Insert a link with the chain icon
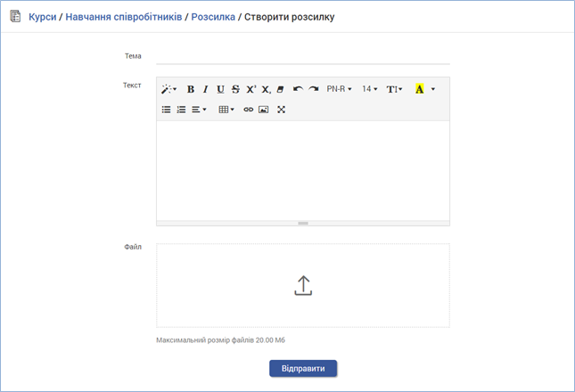Screen dimensions: 575x392 click(x=249, y=110)
